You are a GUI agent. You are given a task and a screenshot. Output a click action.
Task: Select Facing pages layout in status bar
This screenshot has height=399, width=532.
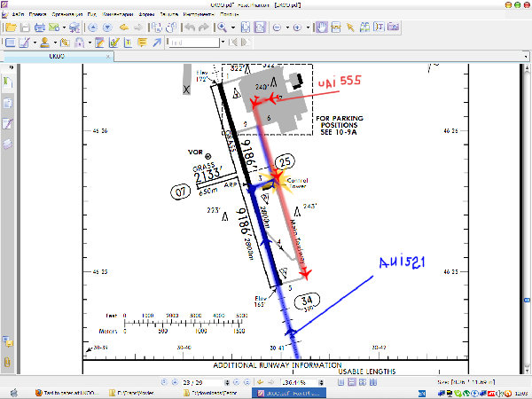(x=363, y=382)
